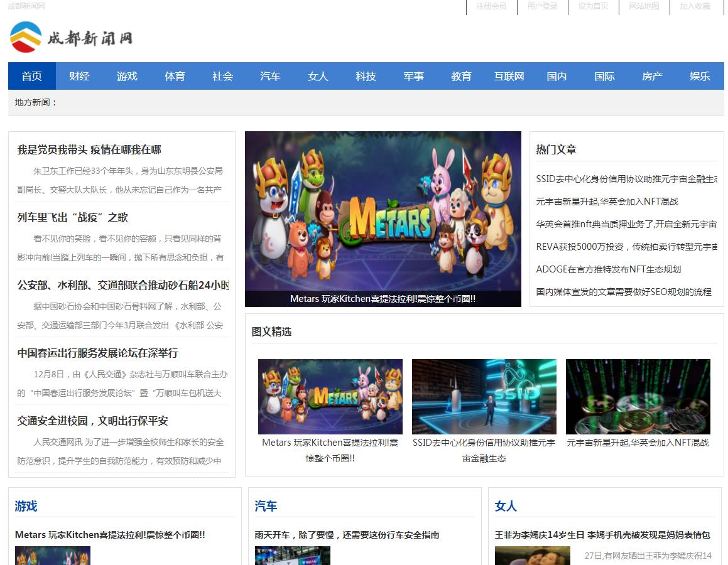Open the 女人 navigation tab
728x565 pixels.
coord(318,76)
